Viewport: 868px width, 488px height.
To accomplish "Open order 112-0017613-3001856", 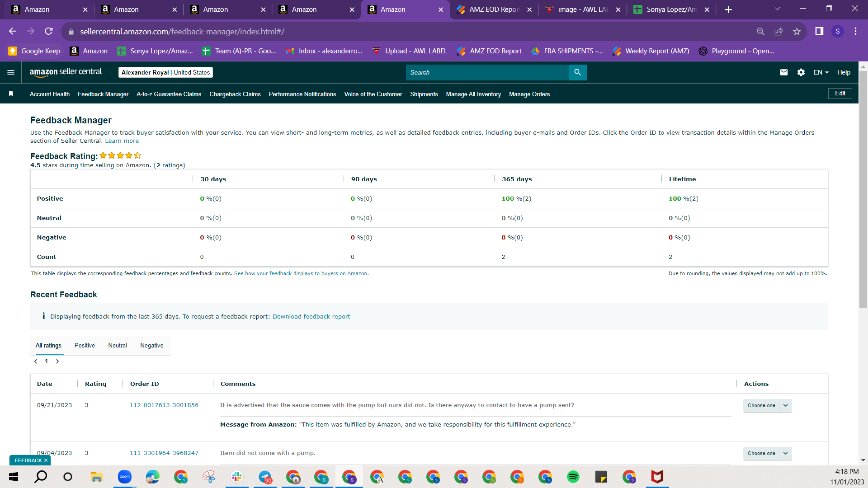I will [x=164, y=405].
